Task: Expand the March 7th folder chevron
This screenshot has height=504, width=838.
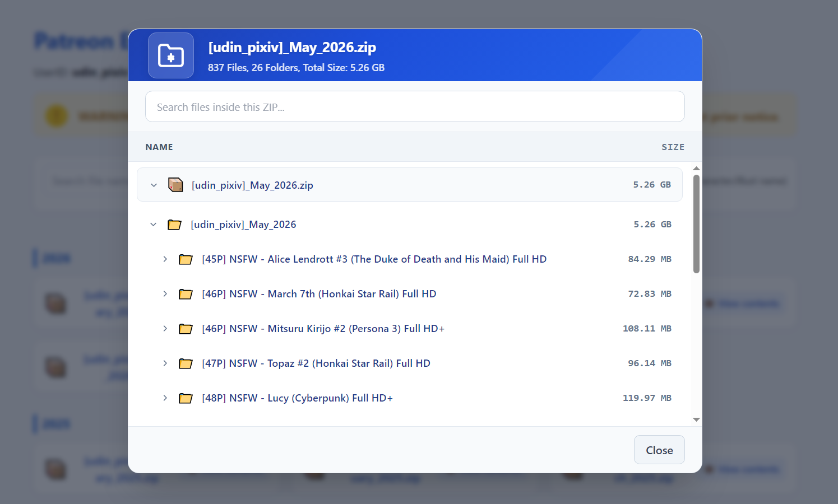Action: (165, 294)
